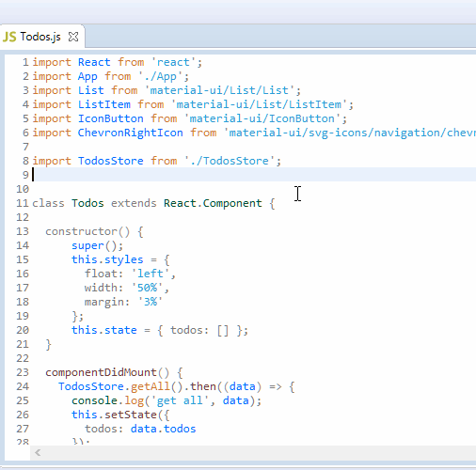Click 'ChevronRightIcon' identifier on line 6
Viewport: 476px width, 470px height.
(x=131, y=133)
